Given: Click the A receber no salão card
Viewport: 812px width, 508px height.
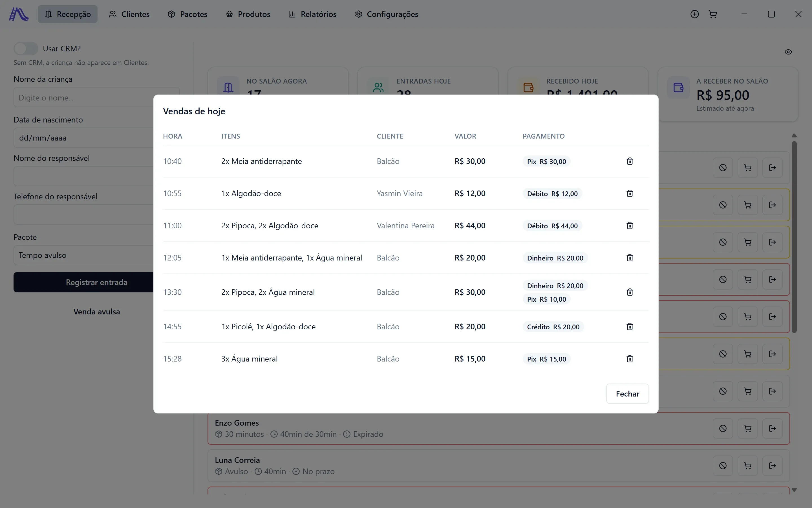Looking at the screenshot, I should pyautogui.click(x=727, y=95).
